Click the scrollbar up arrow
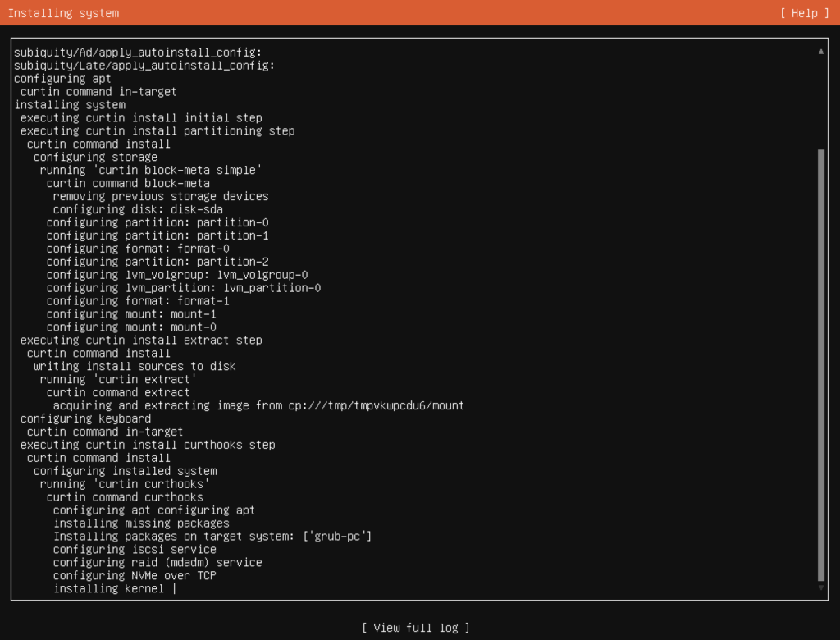 pyautogui.click(x=822, y=49)
